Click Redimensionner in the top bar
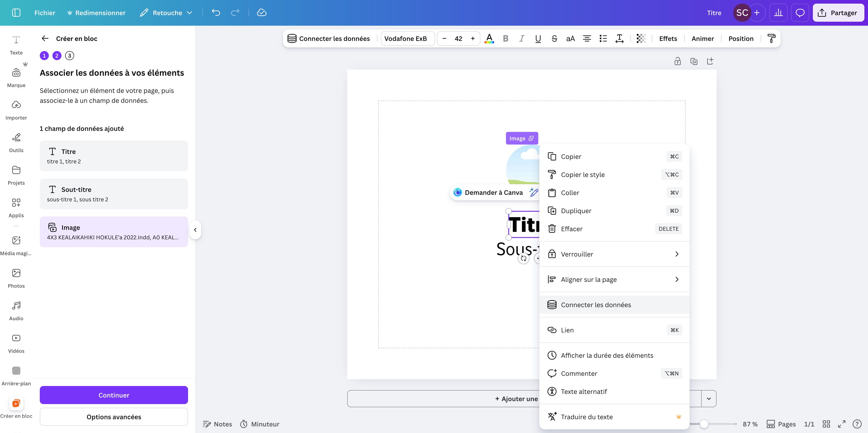 coord(96,13)
